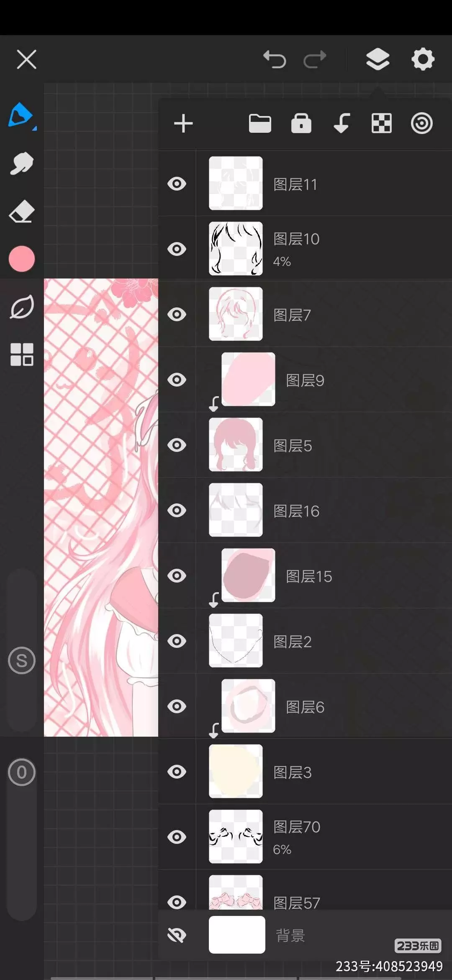The height and width of the screenshot is (980, 452).
Task: Open the pink color swatch
Action: (x=22, y=259)
